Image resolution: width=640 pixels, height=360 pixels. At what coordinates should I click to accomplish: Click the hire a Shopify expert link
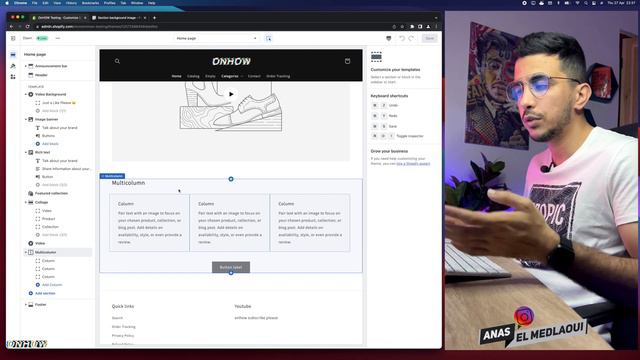[x=413, y=164]
